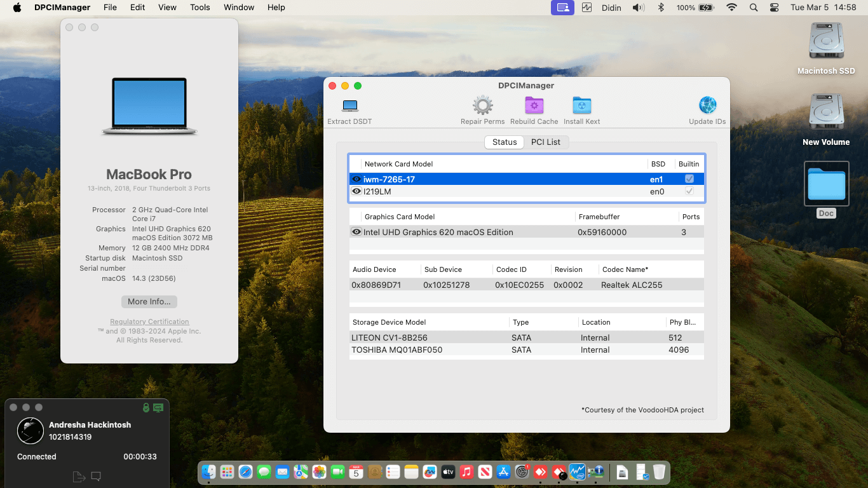The image size is (868, 488).
Task: Launch Safari from the Dock
Action: click(245, 471)
